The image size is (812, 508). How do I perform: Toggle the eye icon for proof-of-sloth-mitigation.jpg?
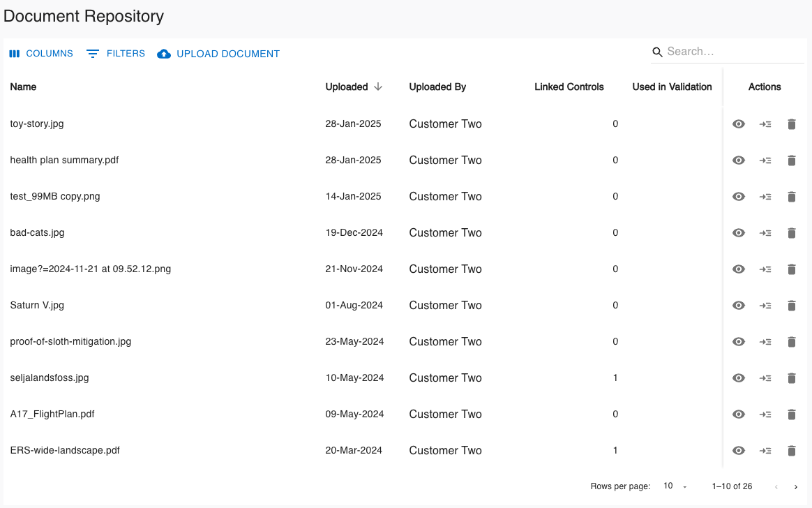click(x=738, y=341)
